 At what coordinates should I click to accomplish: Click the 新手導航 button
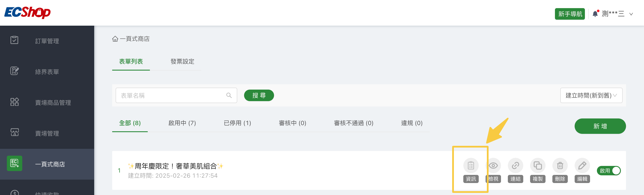(570, 14)
